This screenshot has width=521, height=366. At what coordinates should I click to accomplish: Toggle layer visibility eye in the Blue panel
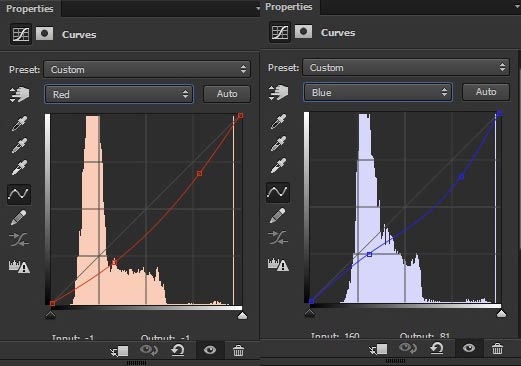click(x=469, y=348)
